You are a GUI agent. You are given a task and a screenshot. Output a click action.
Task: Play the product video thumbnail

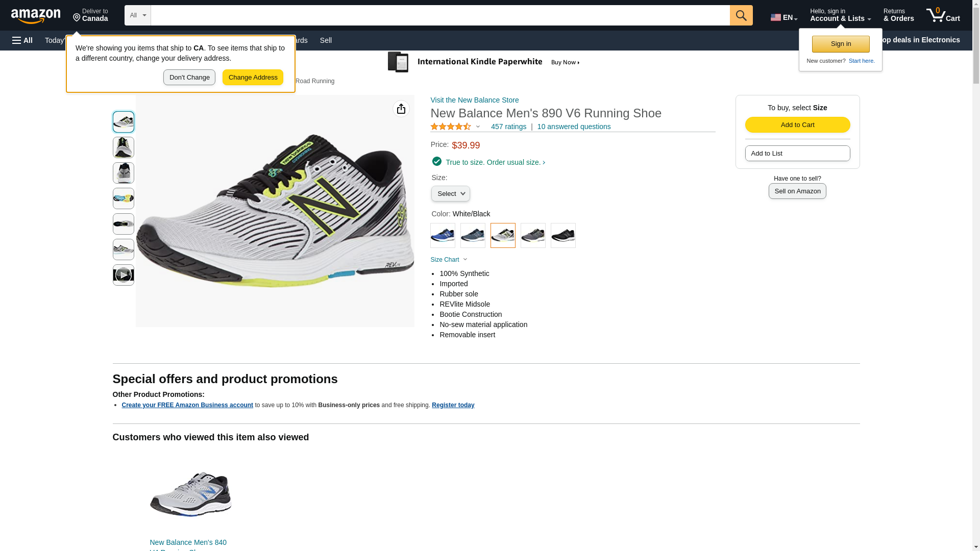pyautogui.click(x=123, y=275)
